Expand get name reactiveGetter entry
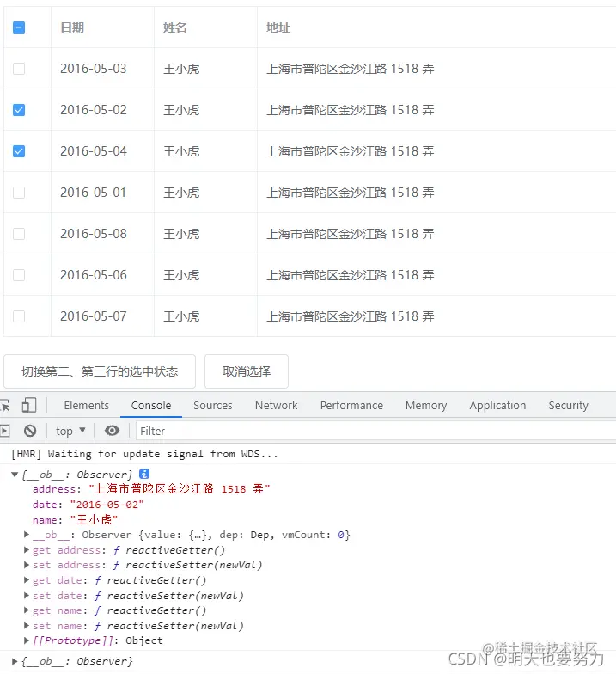 point(27,610)
